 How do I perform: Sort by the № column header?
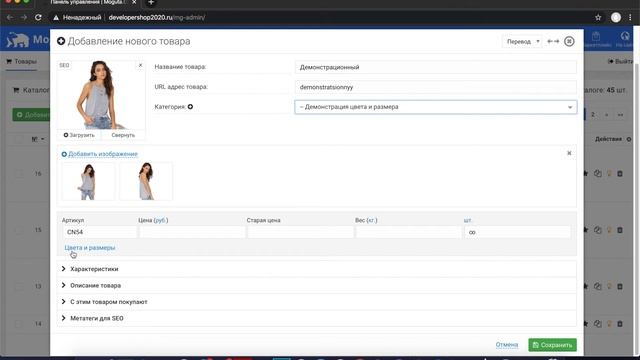click(38, 139)
